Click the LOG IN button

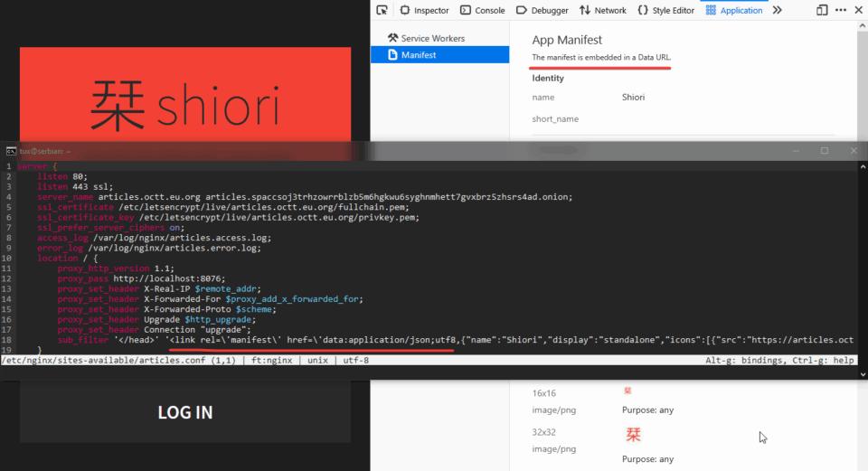coord(184,411)
